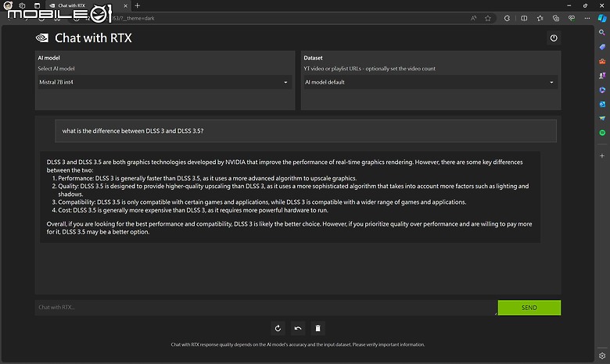
Task: Open the Copilot icon in Edge
Action: click(602, 18)
